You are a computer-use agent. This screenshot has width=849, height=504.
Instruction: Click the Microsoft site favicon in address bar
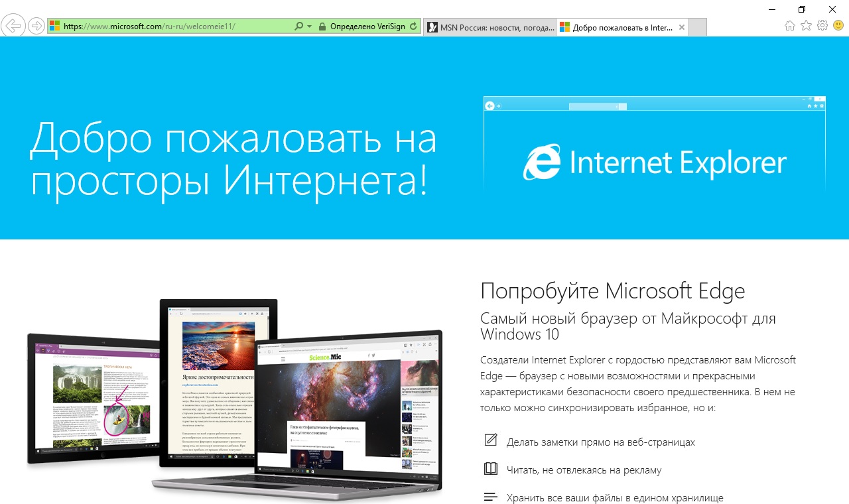click(x=55, y=27)
